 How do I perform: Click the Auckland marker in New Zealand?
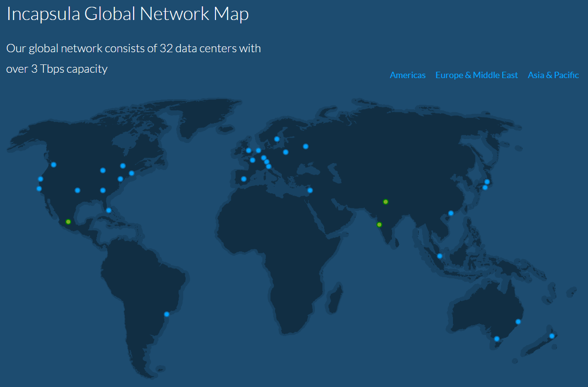coord(551,335)
